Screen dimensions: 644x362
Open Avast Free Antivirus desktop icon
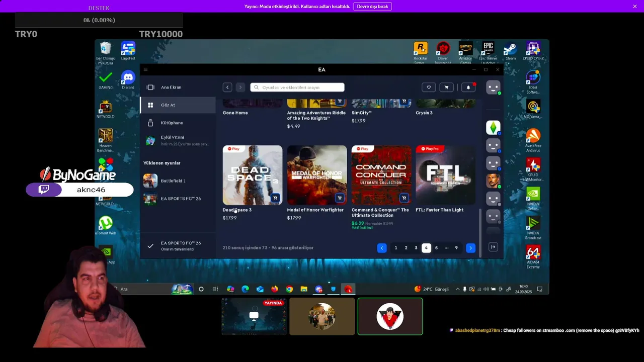533,140
